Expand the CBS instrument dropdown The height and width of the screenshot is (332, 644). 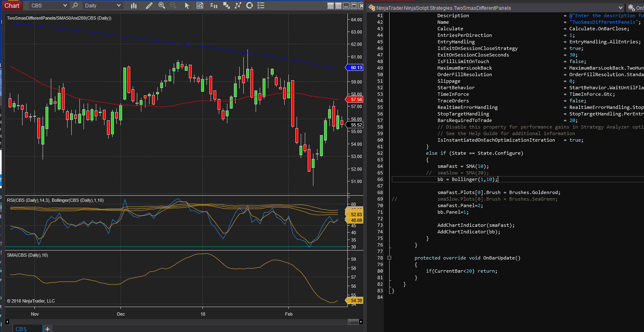pyautogui.click(x=65, y=5)
